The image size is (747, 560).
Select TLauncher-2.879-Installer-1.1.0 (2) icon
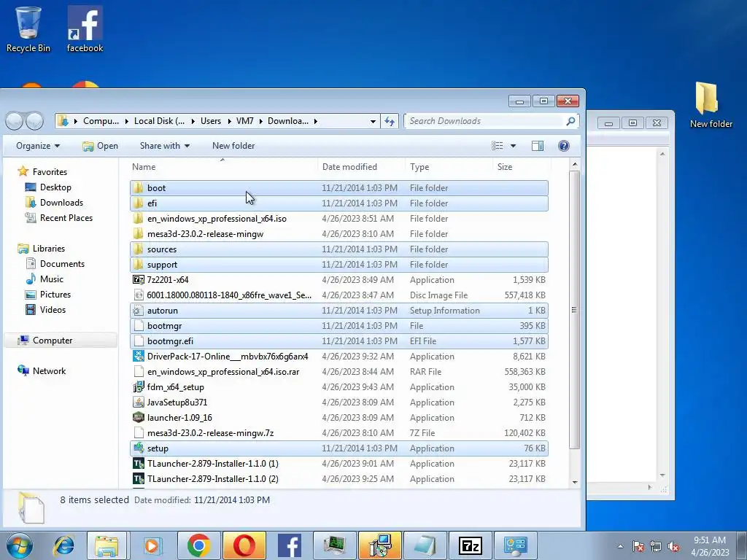point(138,479)
